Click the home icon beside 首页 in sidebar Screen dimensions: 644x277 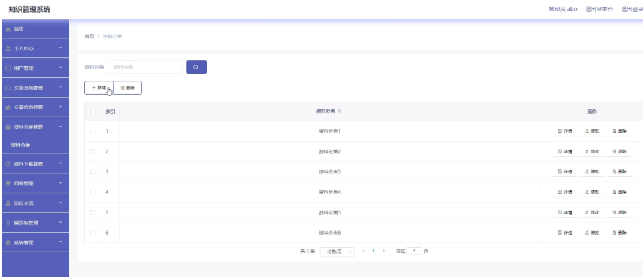pyautogui.click(x=8, y=29)
